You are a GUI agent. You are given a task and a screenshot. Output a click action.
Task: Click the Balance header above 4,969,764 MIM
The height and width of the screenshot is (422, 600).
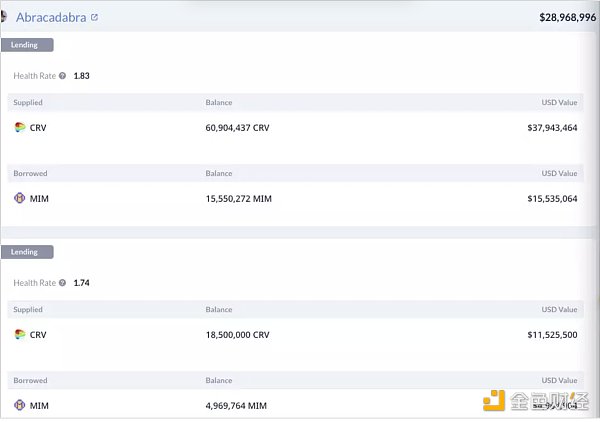coord(219,380)
